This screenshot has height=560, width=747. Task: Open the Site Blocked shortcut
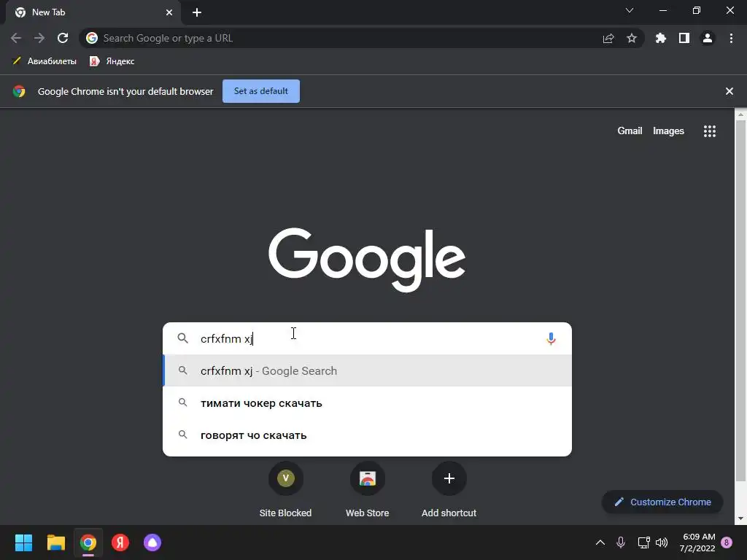(x=285, y=491)
